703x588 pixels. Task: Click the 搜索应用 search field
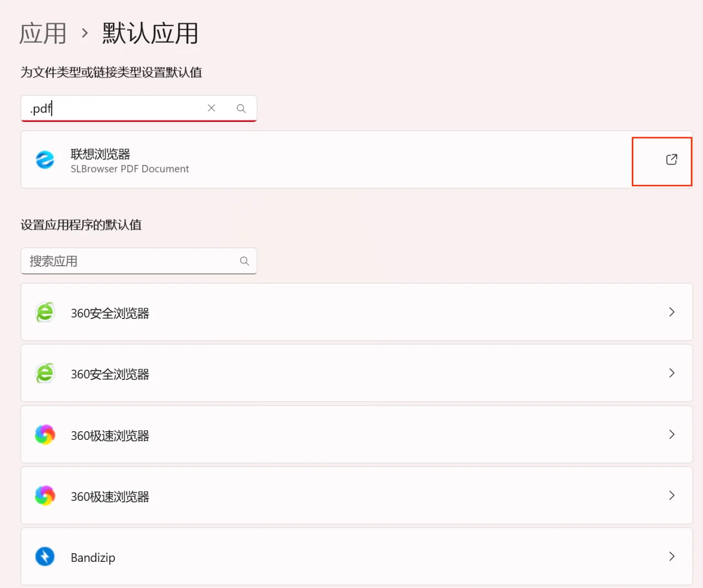coord(109,261)
